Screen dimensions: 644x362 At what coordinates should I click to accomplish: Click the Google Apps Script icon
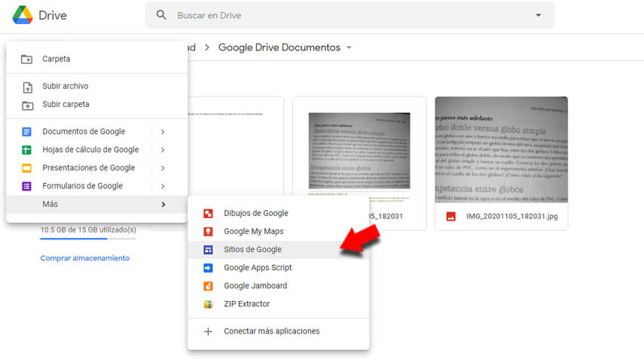tap(209, 268)
